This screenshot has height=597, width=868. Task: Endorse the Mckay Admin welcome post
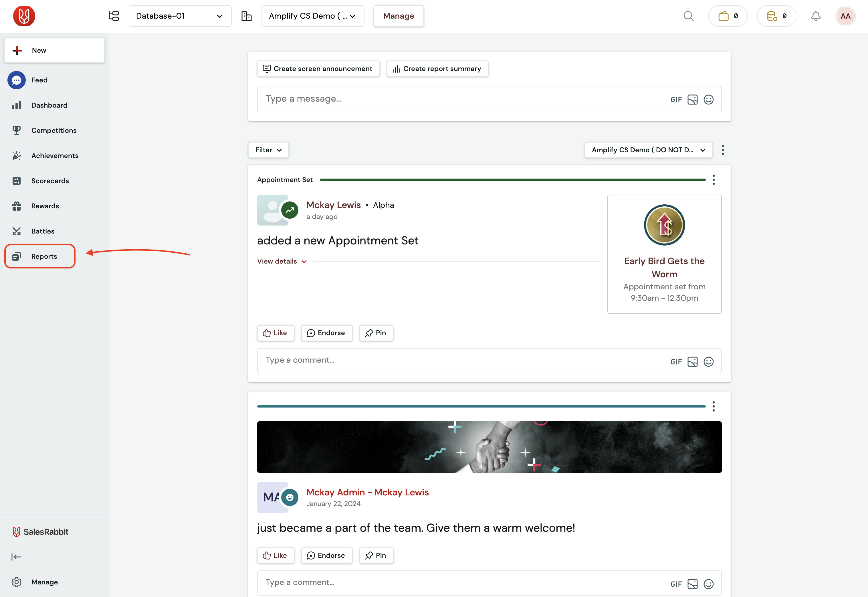click(x=326, y=556)
